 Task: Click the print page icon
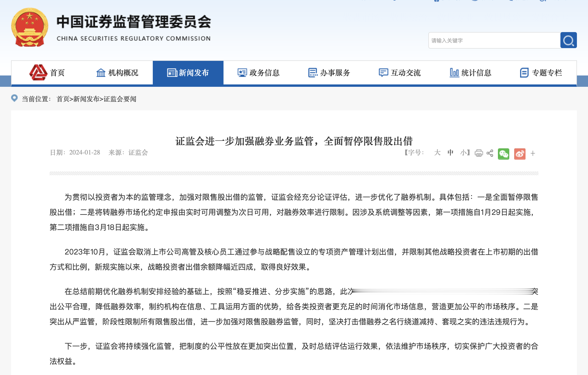pyautogui.click(x=478, y=154)
